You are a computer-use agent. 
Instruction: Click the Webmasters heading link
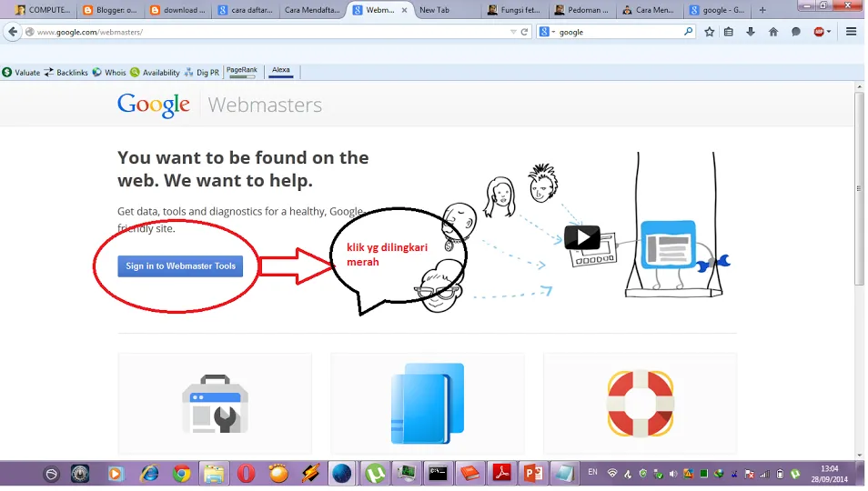tap(265, 105)
